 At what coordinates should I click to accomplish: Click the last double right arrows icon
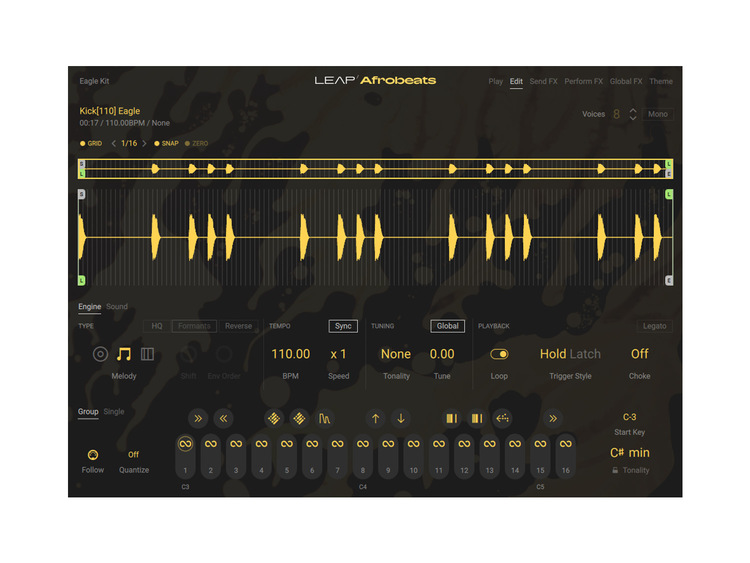pos(553,419)
